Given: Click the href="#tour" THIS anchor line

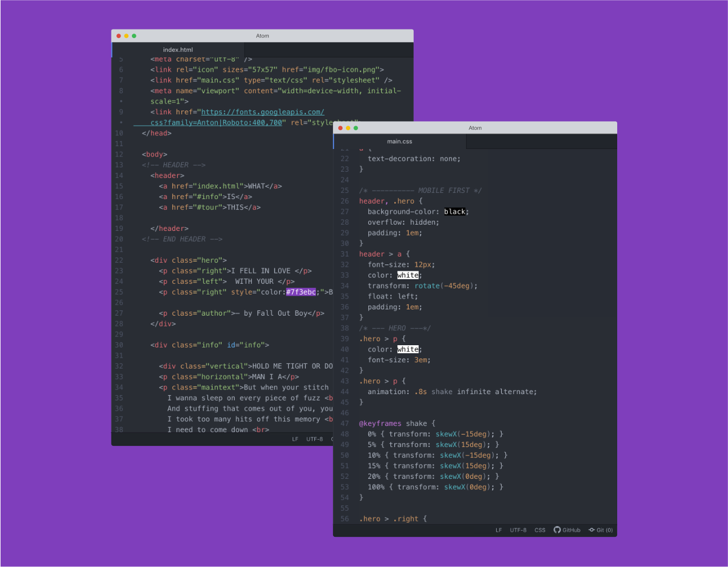Looking at the screenshot, I should [x=210, y=208].
